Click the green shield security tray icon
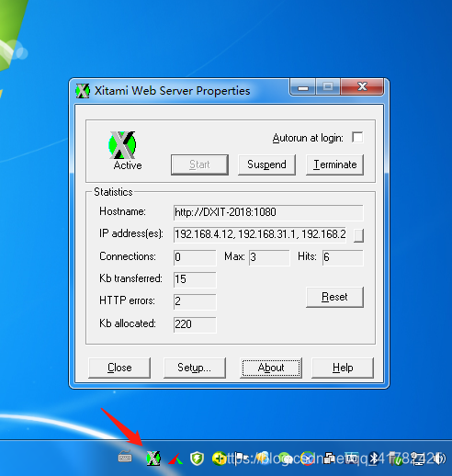This screenshot has height=476, width=452. 197,459
